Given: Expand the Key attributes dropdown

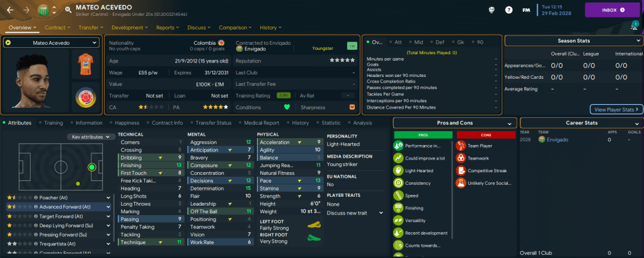Looking at the screenshot, I should pos(91,136).
